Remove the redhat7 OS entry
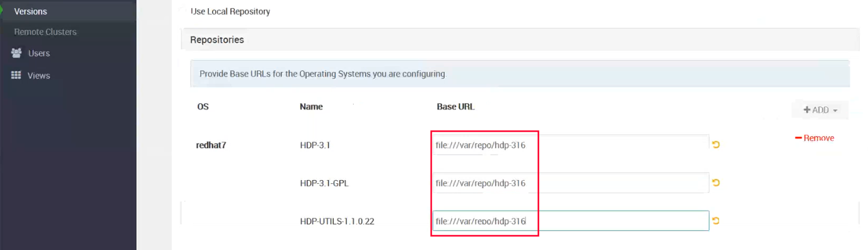Screen dimensions: 868x250 click(x=815, y=138)
